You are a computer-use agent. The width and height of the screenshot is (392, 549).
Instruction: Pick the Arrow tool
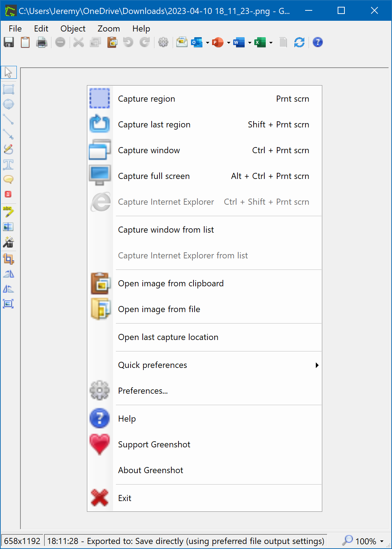[x=9, y=134]
